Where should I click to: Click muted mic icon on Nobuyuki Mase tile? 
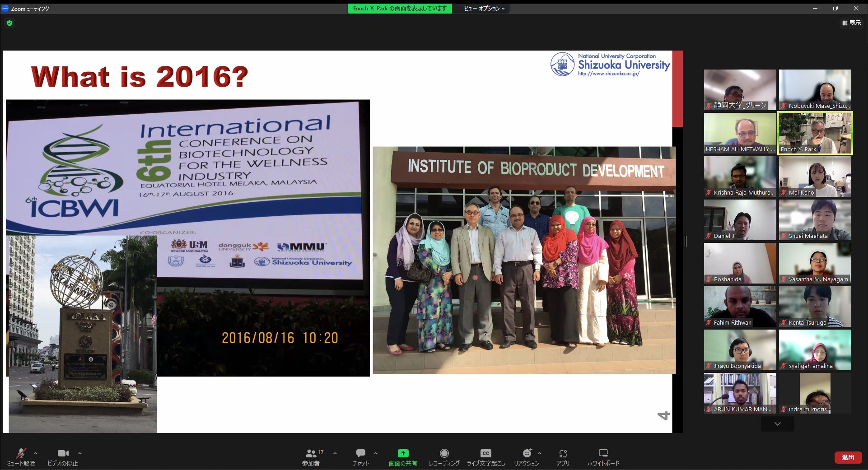784,106
